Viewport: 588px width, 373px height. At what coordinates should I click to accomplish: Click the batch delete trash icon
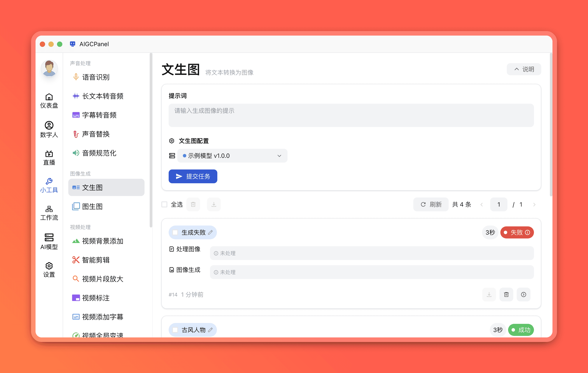193,204
